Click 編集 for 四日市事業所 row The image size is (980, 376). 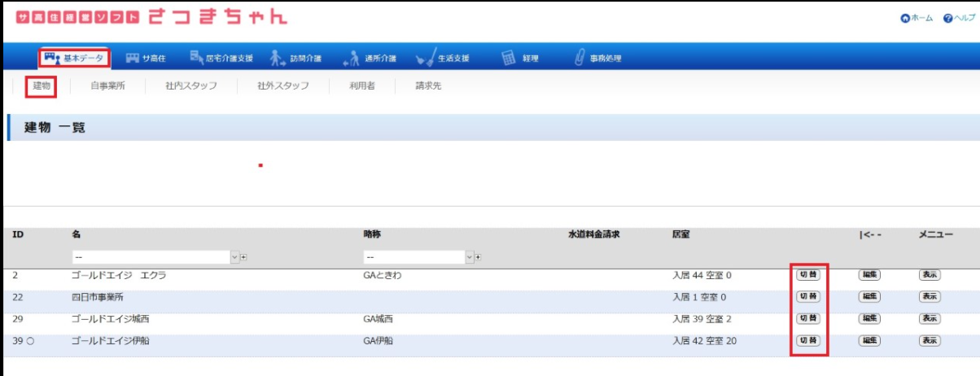[x=869, y=296]
